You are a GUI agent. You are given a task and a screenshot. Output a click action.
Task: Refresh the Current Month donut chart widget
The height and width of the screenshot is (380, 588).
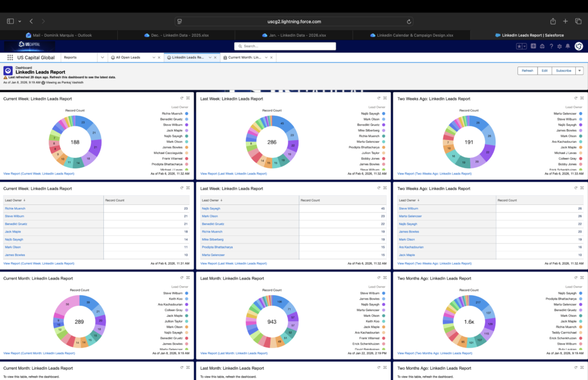181,278
